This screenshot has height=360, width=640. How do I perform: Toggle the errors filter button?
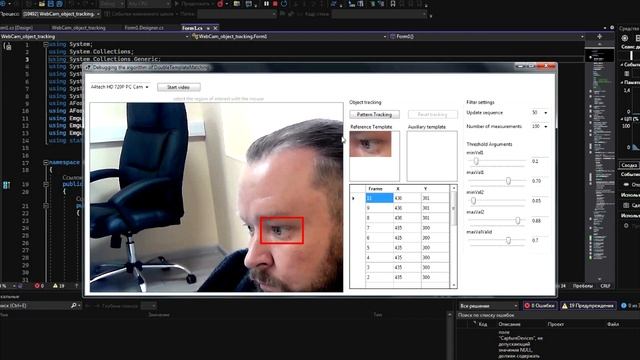coord(539,305)
